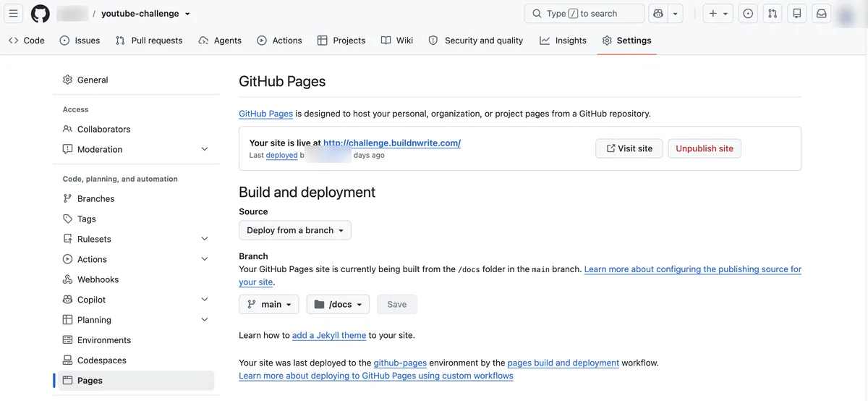Screen dimensions: 868x401
Task: Open the github-pages environment link
Action: pos(400,363)
